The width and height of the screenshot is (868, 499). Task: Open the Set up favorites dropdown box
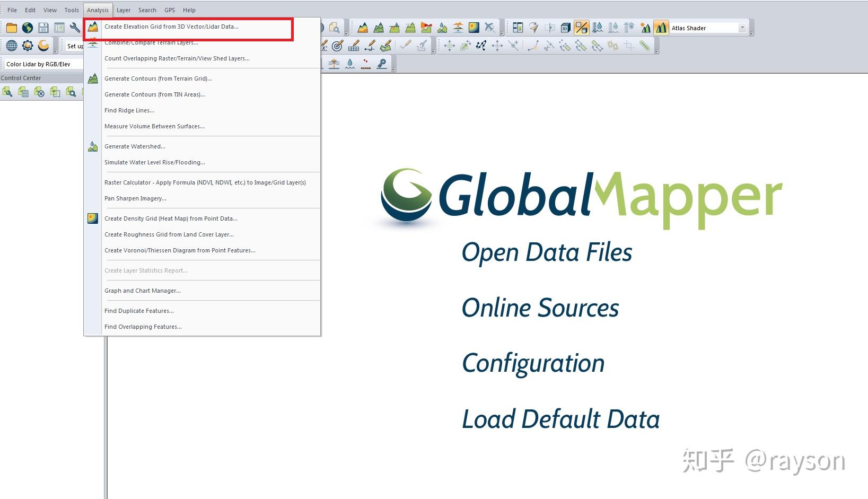coord(75,46)
